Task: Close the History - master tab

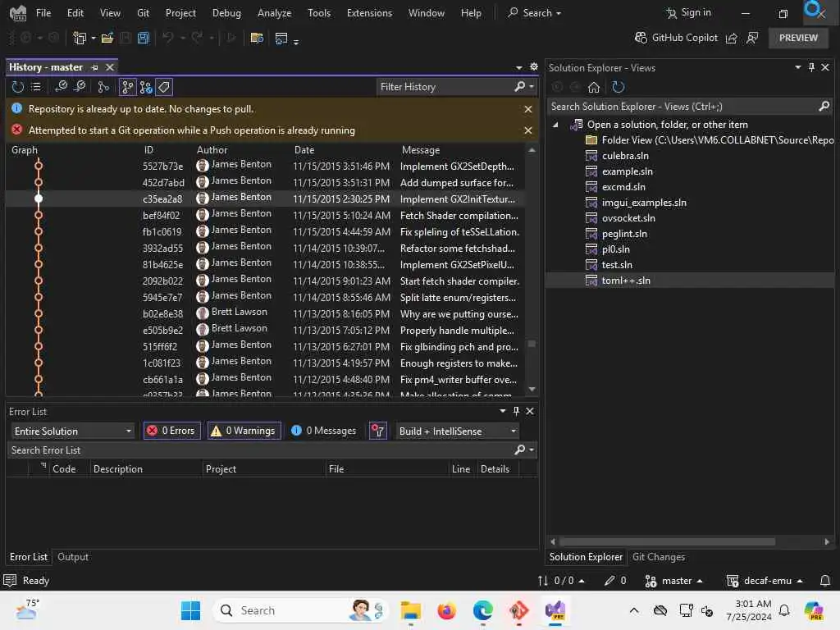Action: pos(110,67)
